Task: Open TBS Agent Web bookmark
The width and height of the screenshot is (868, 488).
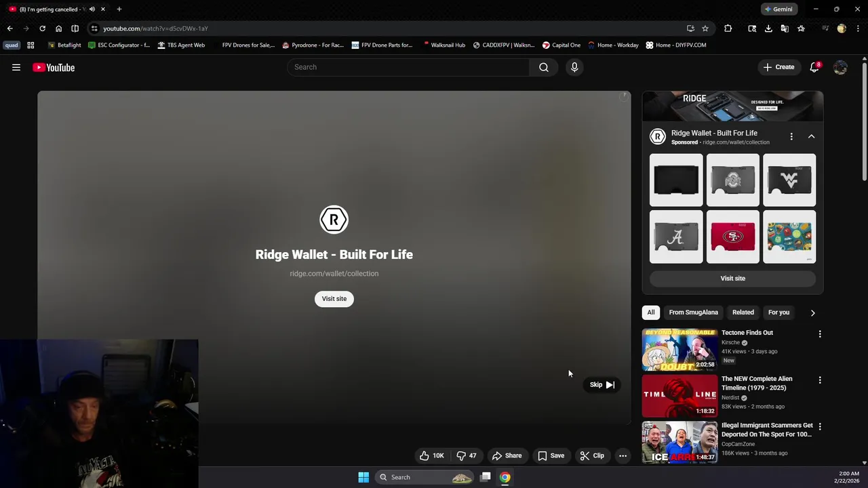Action: [x=181, y=45]
